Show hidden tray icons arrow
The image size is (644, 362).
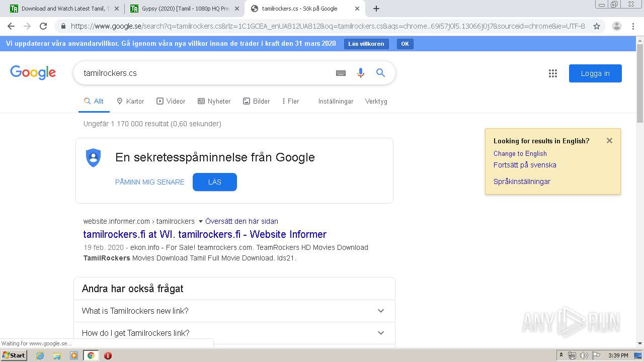[x=561, y=355]
